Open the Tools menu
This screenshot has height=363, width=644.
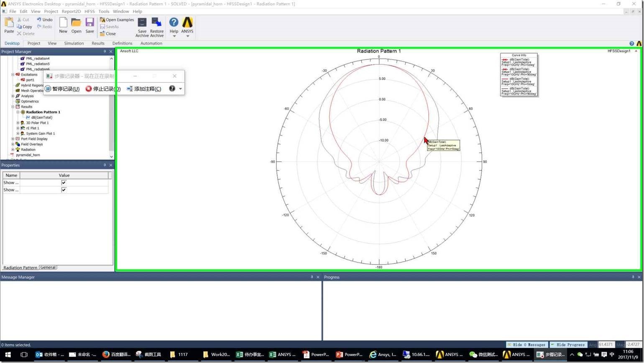click(104, 11)
